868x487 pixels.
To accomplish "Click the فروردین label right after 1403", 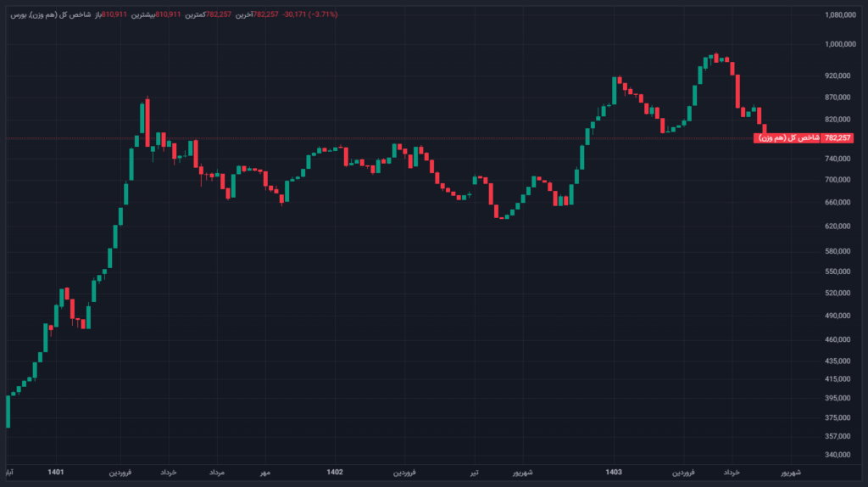I will [684, 473].
